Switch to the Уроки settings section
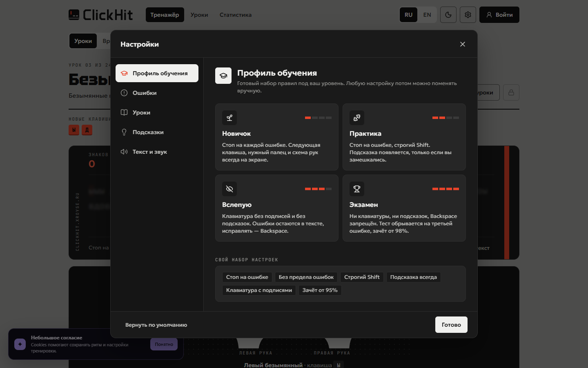This screenshot has height=368, width=588. tap(157, 112)
